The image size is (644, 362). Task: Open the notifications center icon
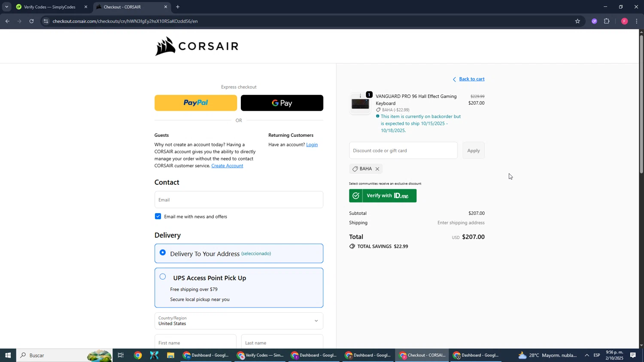[633, 355]
